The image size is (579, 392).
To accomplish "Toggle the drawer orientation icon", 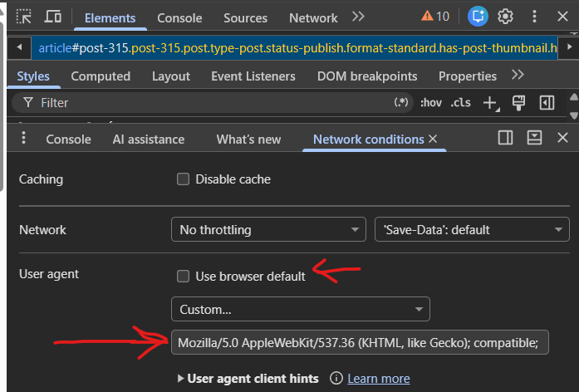I will tap(505, 138).
